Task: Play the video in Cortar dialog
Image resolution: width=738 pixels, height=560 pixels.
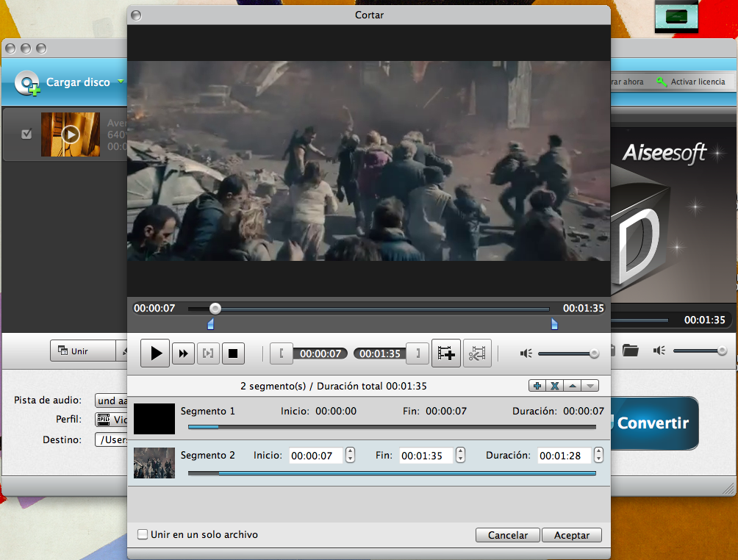Action: click(x=155, y=353)
